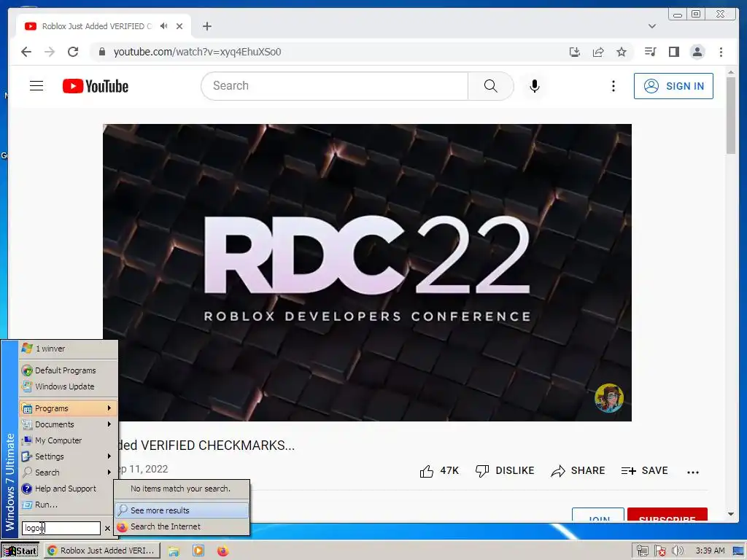
Task: Open Default Programs from start menu
Action: 68,370
